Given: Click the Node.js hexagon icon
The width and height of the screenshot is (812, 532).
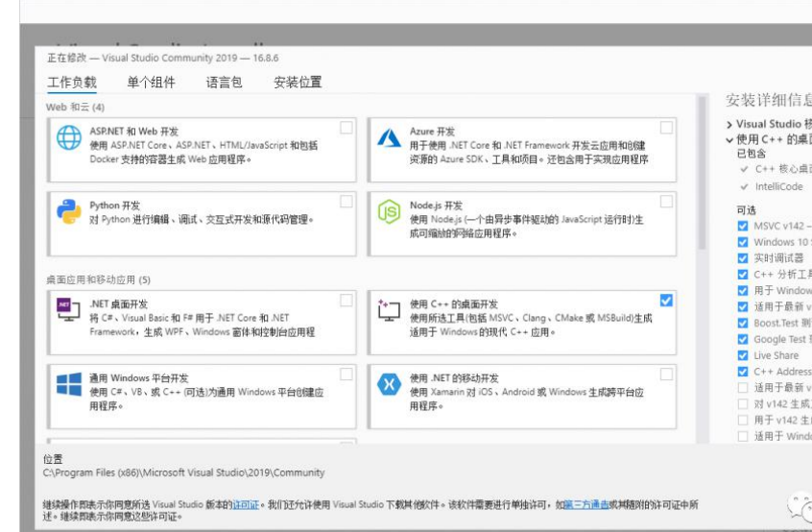Looking at the screenshot, I should (389, 212).
